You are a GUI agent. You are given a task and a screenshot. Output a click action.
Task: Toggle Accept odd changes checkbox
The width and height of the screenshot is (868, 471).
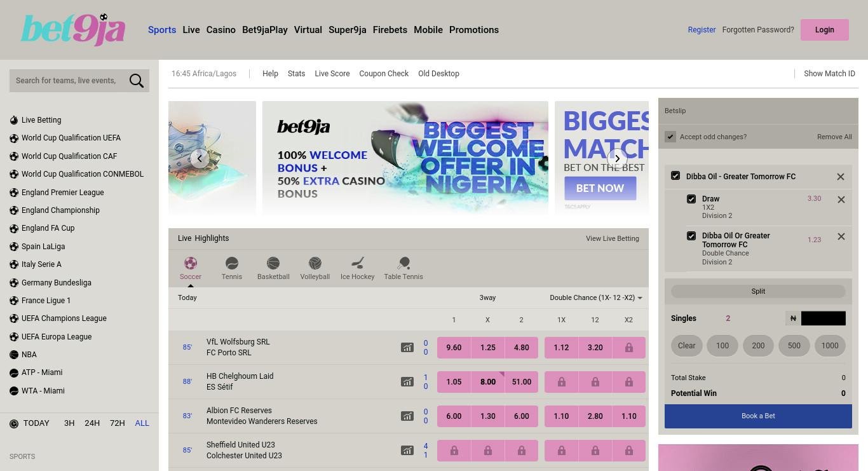point(670,137)
